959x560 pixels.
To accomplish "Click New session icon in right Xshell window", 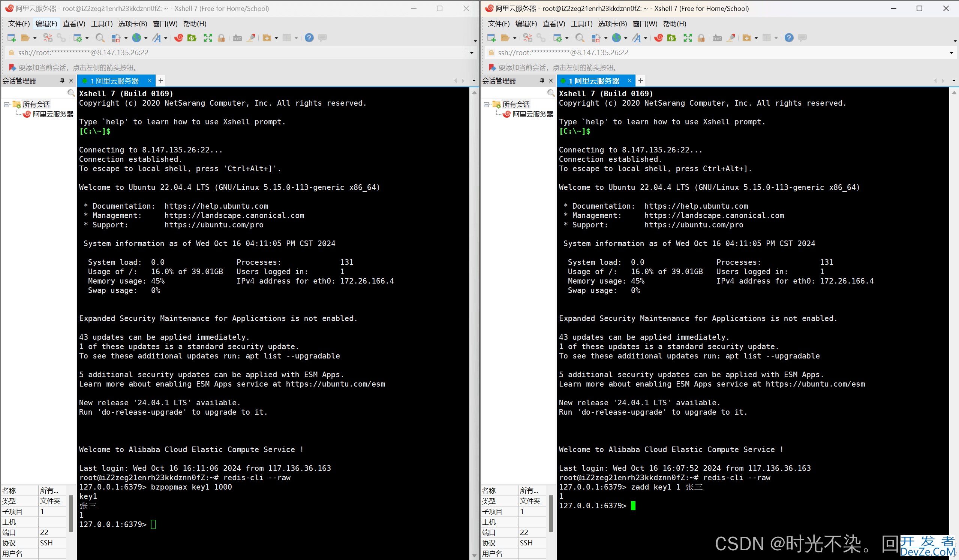I will [x=491, y=37].
